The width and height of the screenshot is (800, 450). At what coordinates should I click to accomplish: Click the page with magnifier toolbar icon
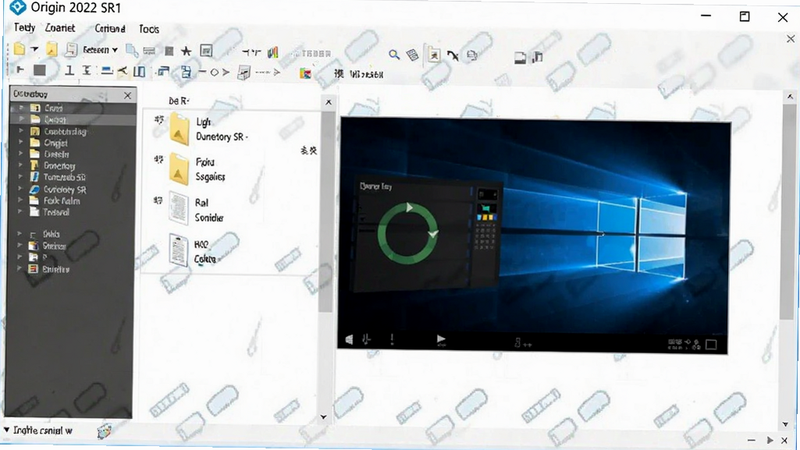point(132,50)
